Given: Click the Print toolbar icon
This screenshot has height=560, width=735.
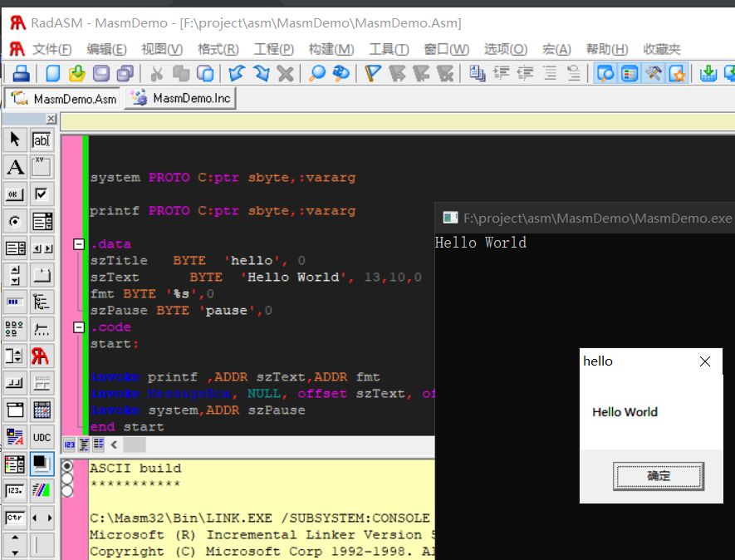Looking at the screenshot, I should (20, 74).
